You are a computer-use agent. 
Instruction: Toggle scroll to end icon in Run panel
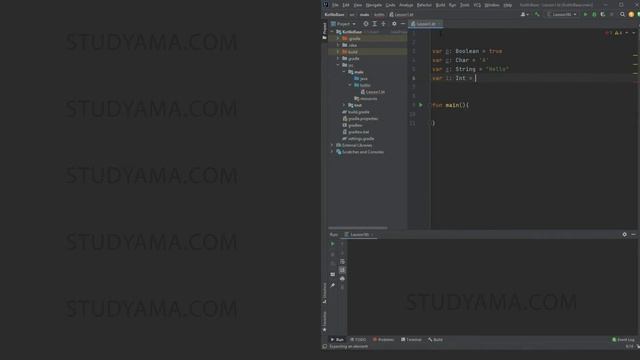point(342,270)
